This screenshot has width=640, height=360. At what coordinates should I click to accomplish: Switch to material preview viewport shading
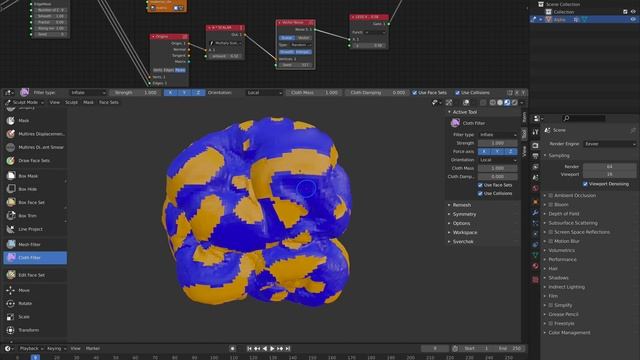point(507,102)
